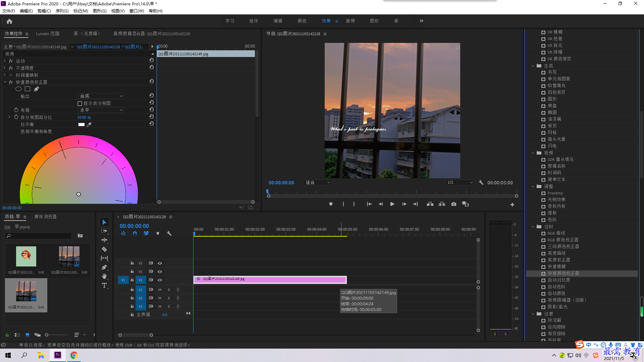This screenshot has height=362, width=644.
Task: Open the Output dropdown set to 合成
Action: (x=101, y=96)
